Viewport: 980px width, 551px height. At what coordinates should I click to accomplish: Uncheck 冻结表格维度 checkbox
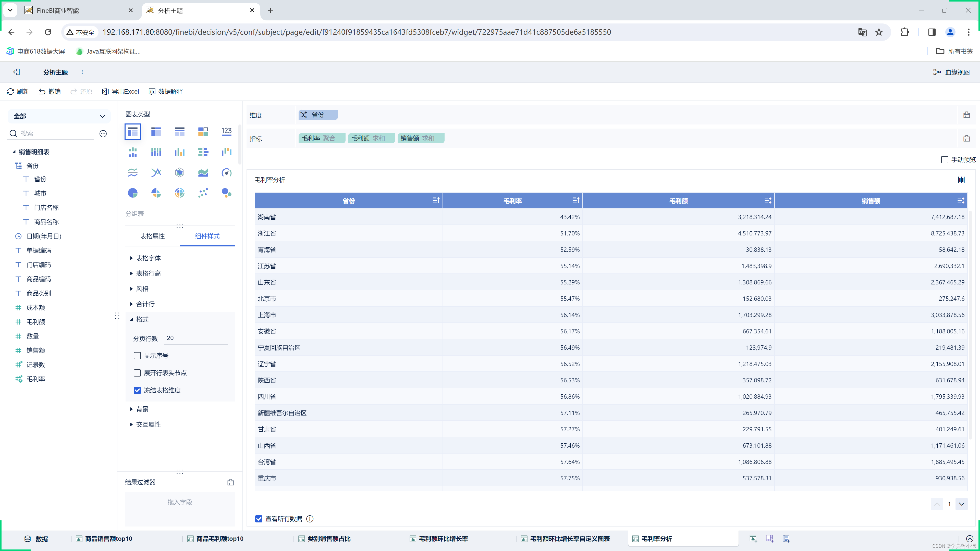[137, 390]
